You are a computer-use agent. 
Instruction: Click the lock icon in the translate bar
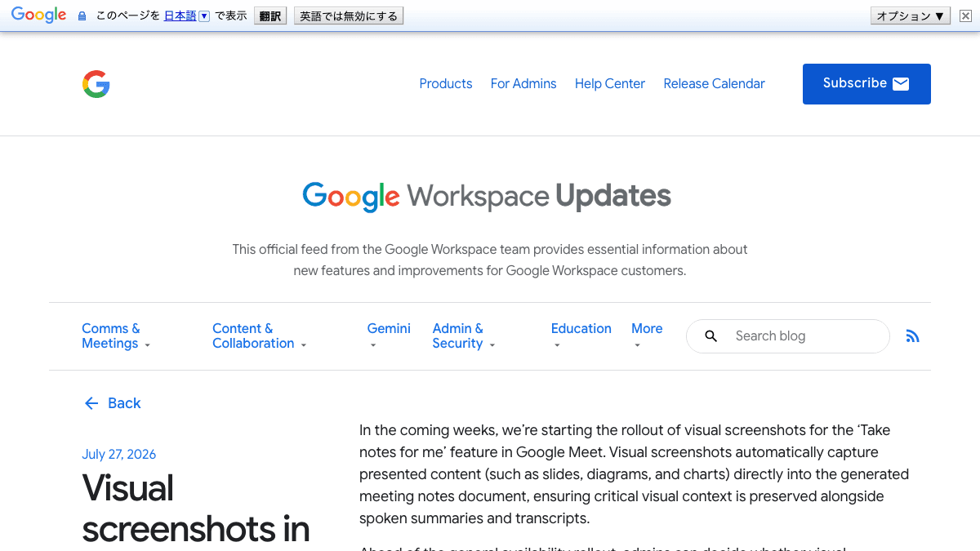82,16
